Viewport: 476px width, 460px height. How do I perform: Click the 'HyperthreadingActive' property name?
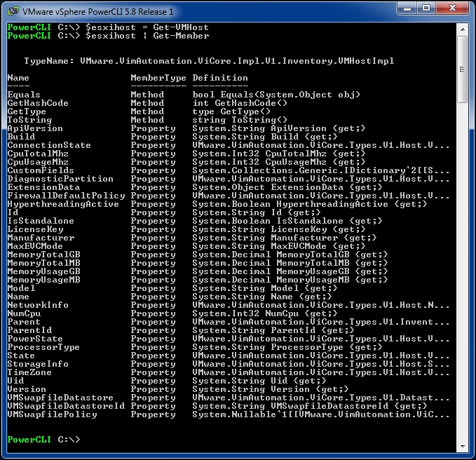coord(63,204)
